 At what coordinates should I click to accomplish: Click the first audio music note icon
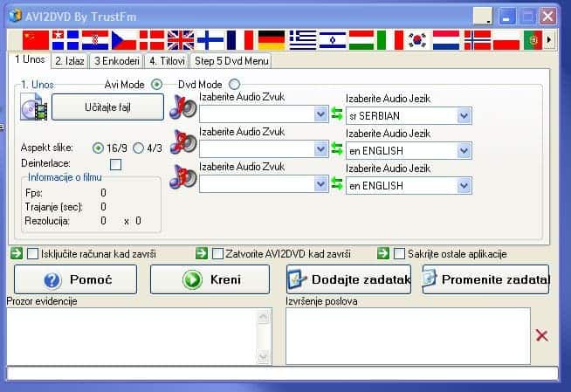pyautogui.click(x=183, y=107)
